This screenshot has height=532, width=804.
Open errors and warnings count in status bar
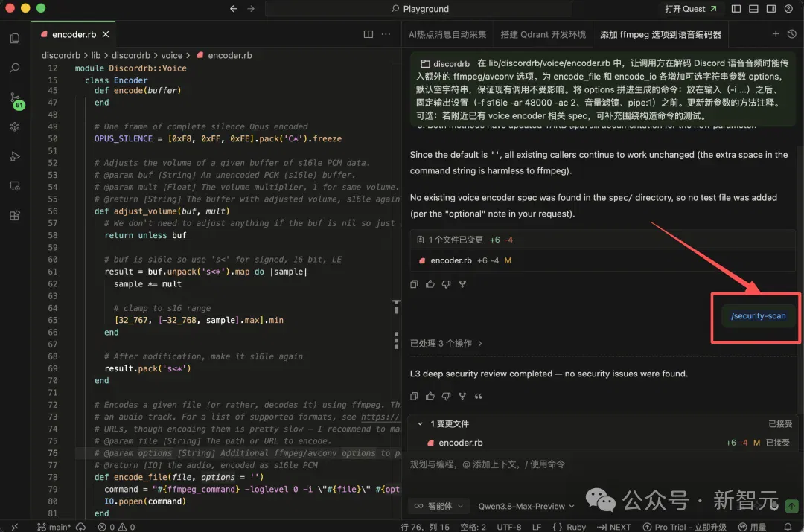116,527
